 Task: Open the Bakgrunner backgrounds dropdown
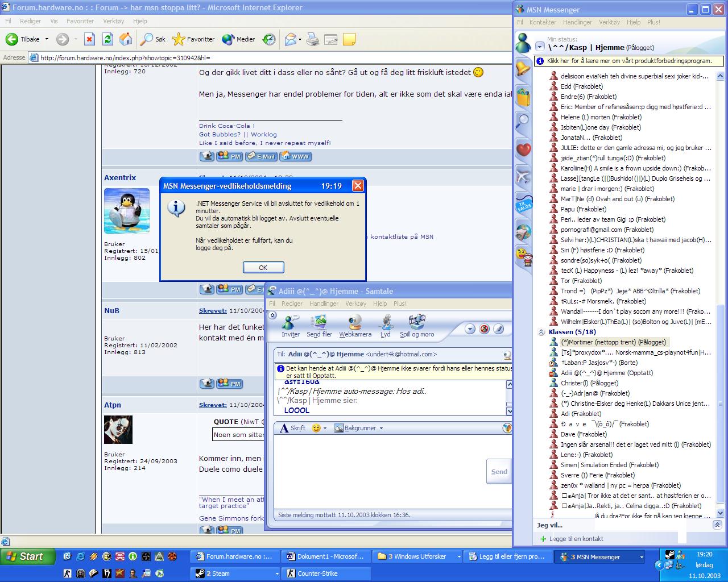(359, 428)
